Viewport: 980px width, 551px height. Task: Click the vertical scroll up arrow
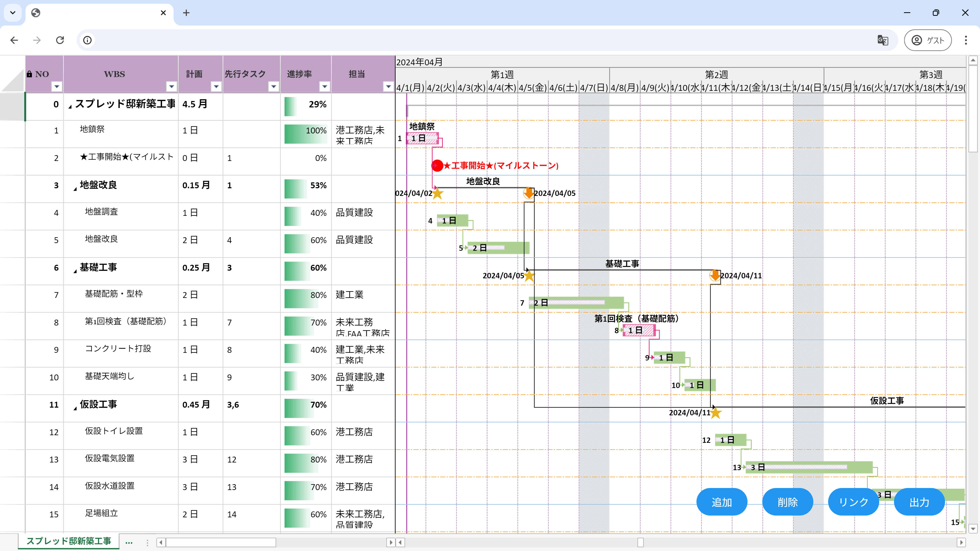973,60
